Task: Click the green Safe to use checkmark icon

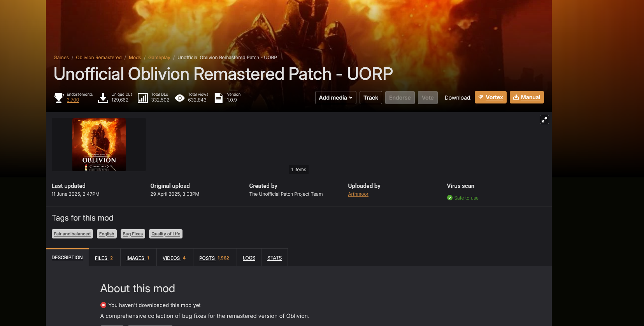Action: click(450, 198)
